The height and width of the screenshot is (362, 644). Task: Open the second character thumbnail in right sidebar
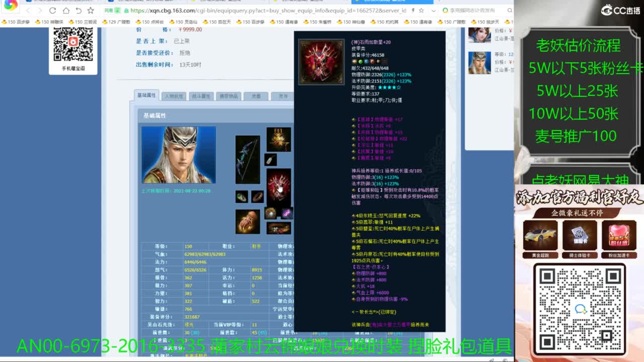(479, 63)
